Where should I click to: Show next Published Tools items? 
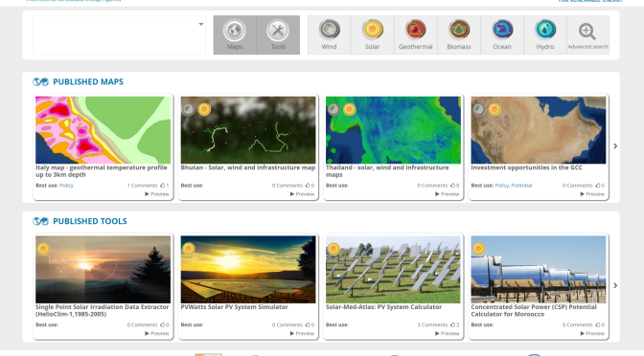[x=615, y=285]
